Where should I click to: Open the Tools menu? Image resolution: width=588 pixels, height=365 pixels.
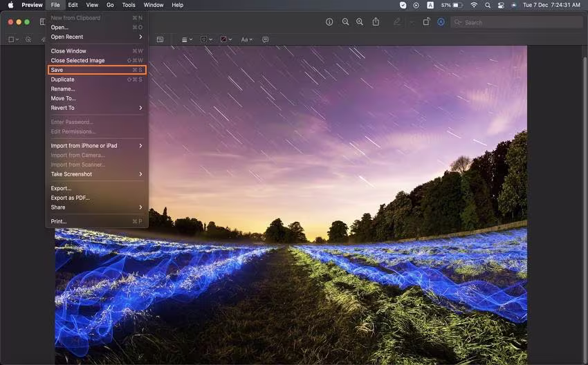pos(129,5)
